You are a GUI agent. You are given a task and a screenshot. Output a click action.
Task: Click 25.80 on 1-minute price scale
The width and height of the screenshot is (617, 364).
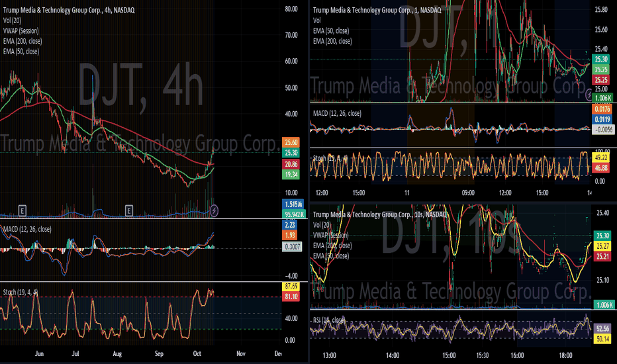(601, 9)
